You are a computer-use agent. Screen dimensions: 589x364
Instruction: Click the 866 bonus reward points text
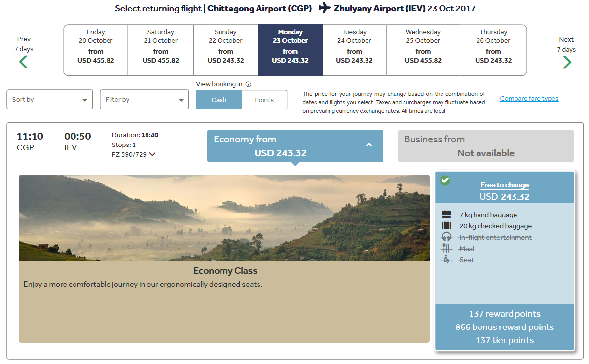[505, 327]
